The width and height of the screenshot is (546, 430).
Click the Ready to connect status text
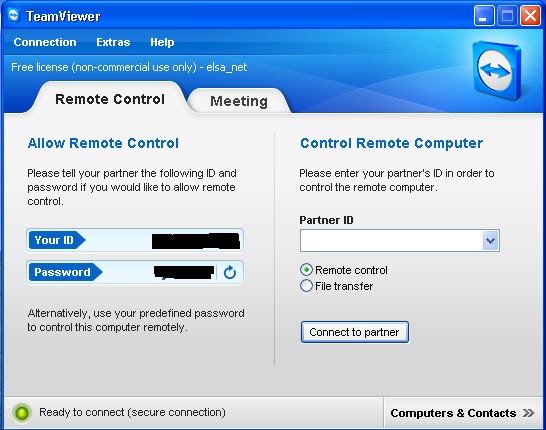132,412
